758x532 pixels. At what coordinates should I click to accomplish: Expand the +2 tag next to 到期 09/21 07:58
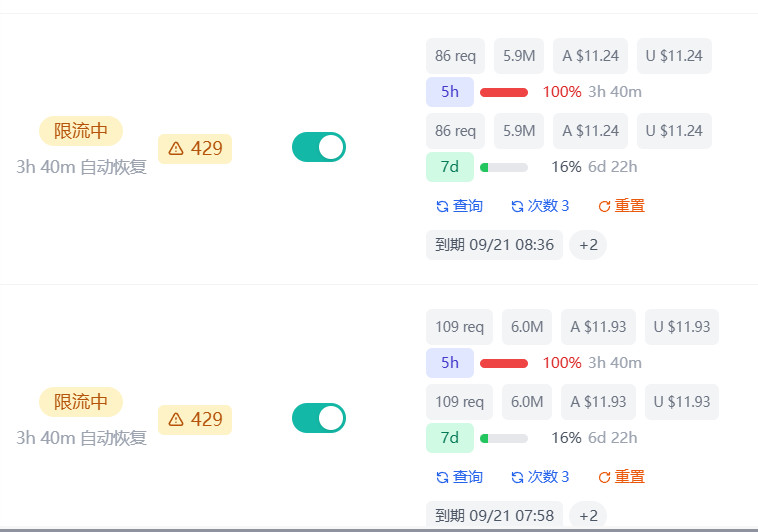pos(588,515)
